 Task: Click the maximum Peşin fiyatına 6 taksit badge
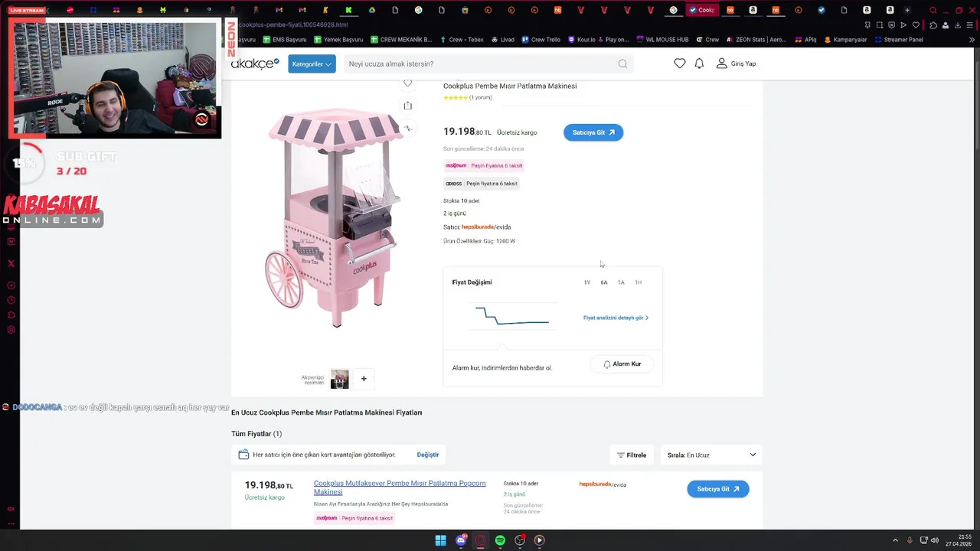click(484, 165)
